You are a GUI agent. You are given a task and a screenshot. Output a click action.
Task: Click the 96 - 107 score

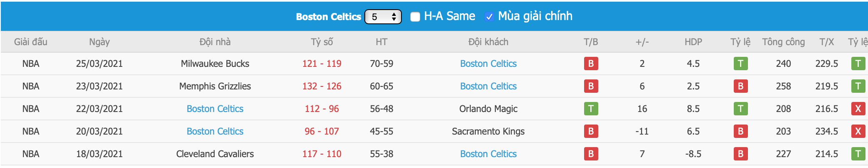point(322,131)
